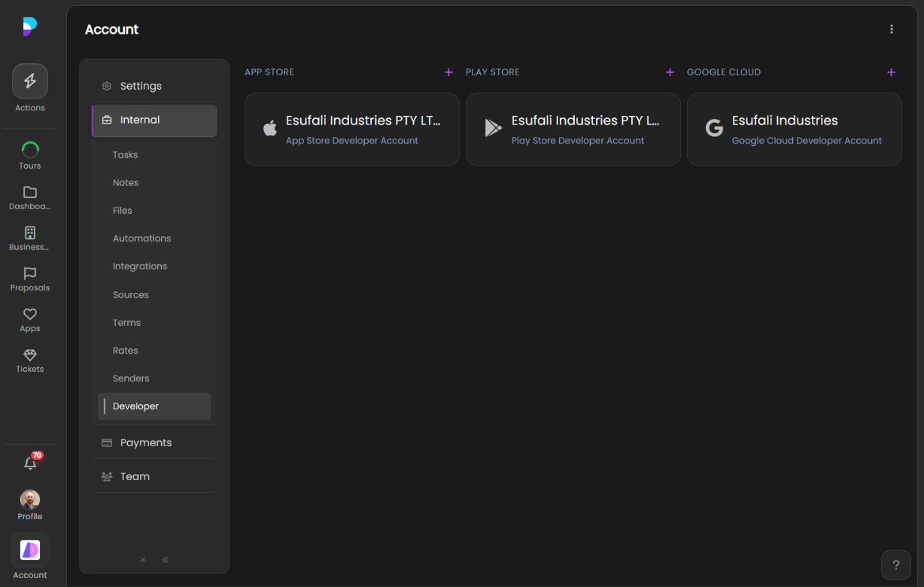Add a new Play Store account
This screenshot has width=924, height=587.
pyautogui.click(x=670, y=72)
